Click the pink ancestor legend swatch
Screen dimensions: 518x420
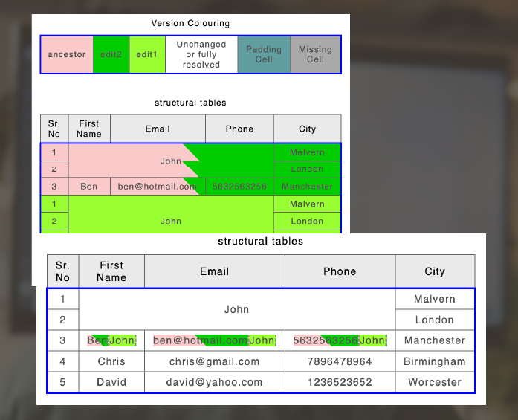[x=67, y=54]
